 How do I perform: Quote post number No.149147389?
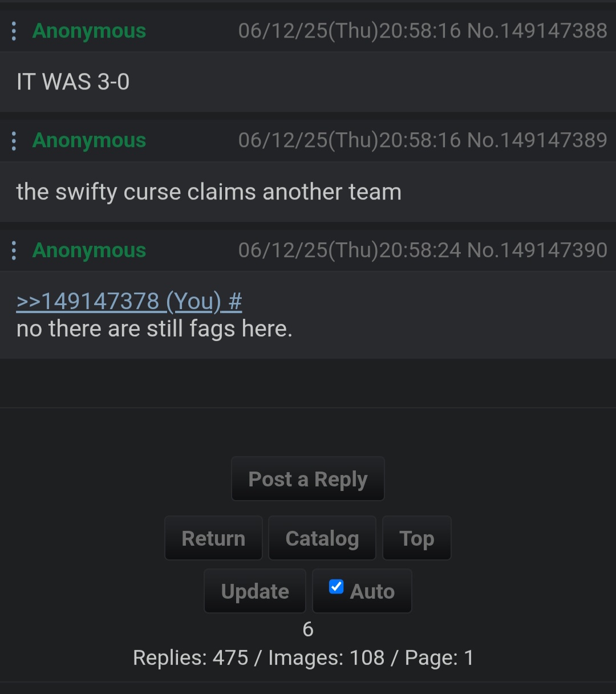(537, 140)
